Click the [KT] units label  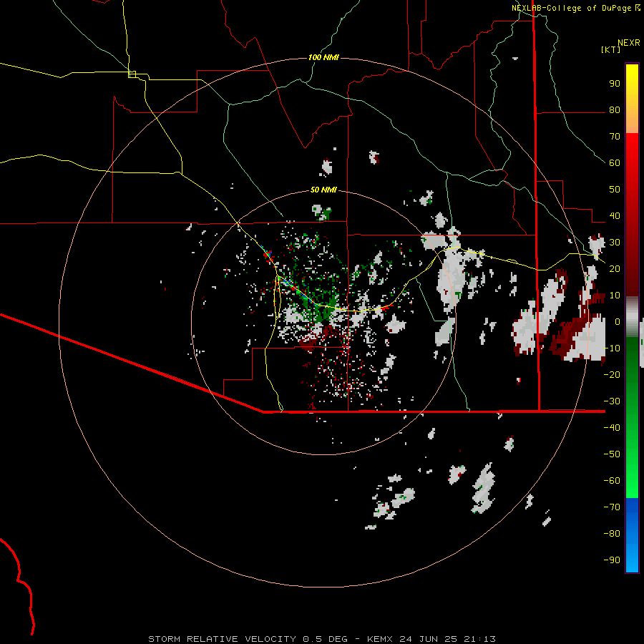[x=611, y=49]
